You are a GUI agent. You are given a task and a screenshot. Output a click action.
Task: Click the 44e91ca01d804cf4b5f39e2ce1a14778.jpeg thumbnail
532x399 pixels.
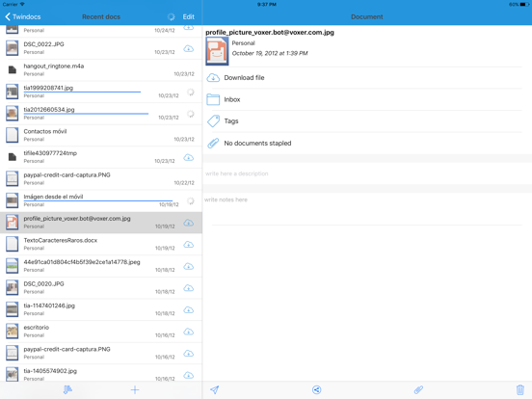[12, 266]
